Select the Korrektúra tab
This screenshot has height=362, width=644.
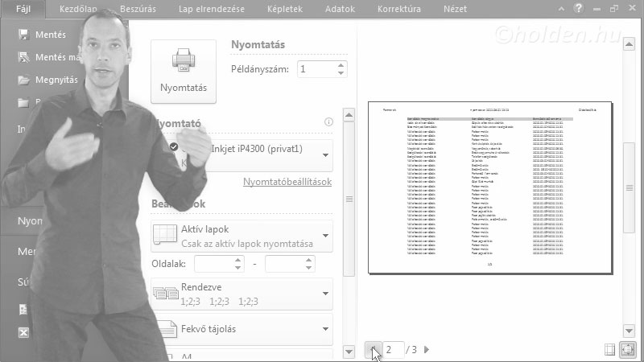pos(399,9)
